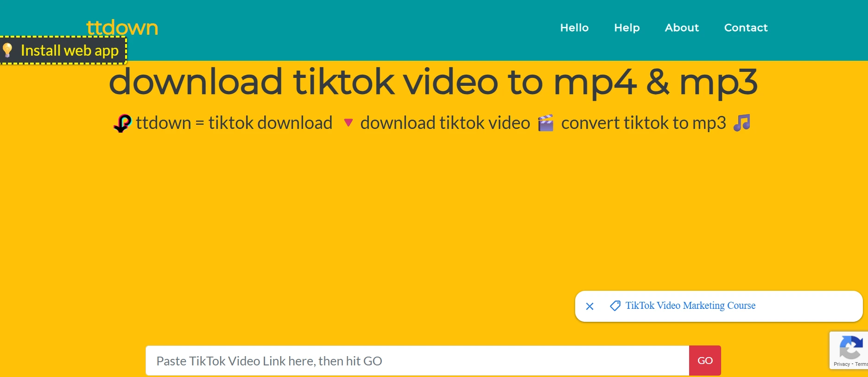Viewport: 868px width, 377px height.
Task: Click the lightbulb icon beside Install web app
Action: (x=7, y=50)
